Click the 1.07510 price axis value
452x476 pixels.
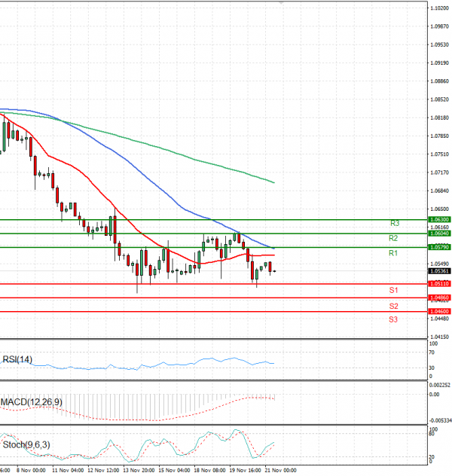click(x=439, y=154)
